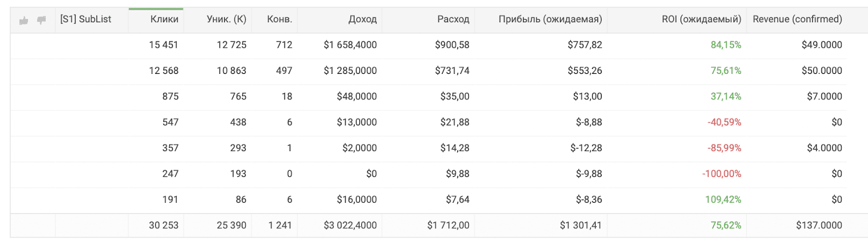Click the Доход column header
Viewport: 868px width, 250px height.
coord(362,19)
